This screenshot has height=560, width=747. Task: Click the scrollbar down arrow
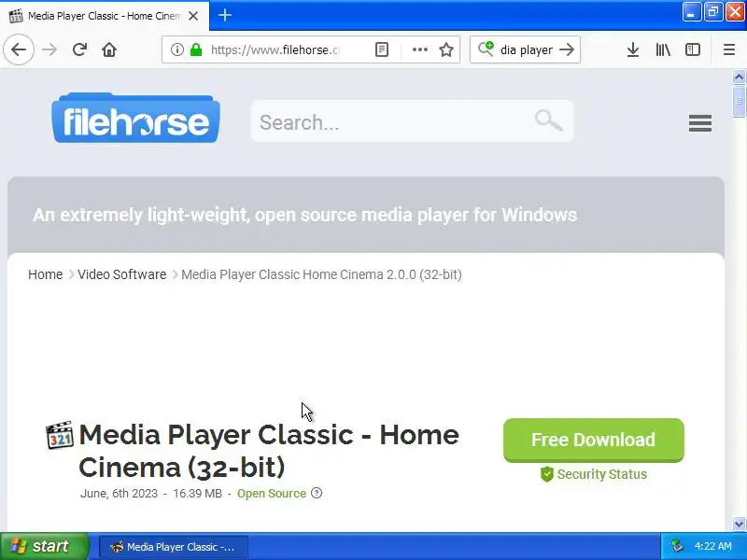(x=739, y=524)
